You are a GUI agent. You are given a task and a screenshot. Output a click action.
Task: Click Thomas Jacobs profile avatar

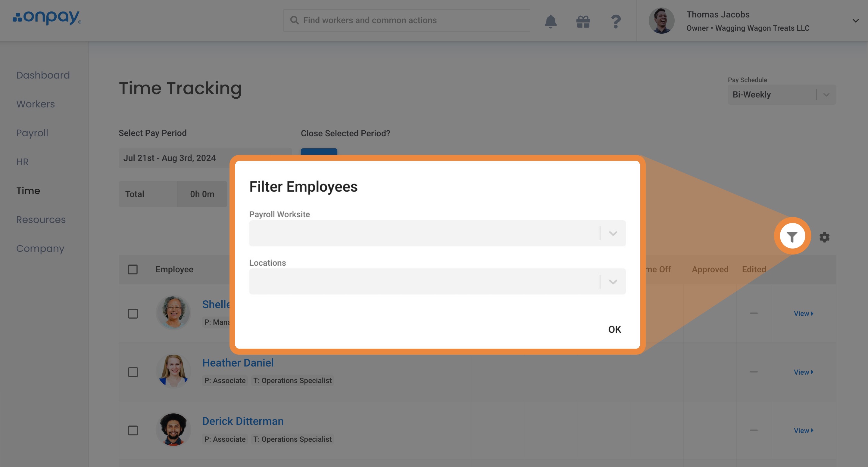click(661, 21)
